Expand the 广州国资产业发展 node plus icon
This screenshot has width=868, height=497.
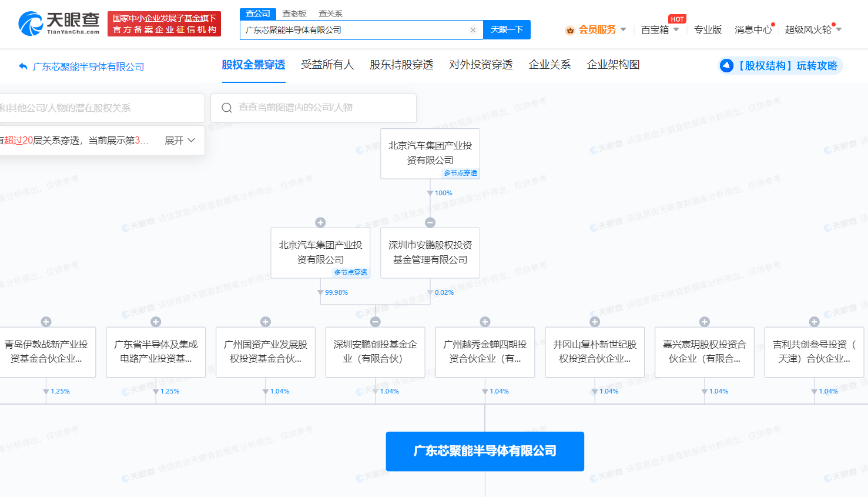tap(266, 322)
